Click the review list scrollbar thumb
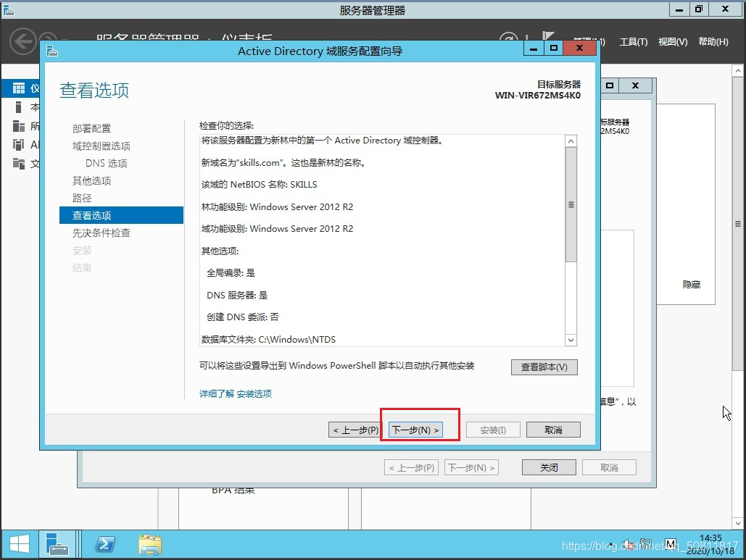The height and width of the screenshot is (560, 746). [571, 204]
